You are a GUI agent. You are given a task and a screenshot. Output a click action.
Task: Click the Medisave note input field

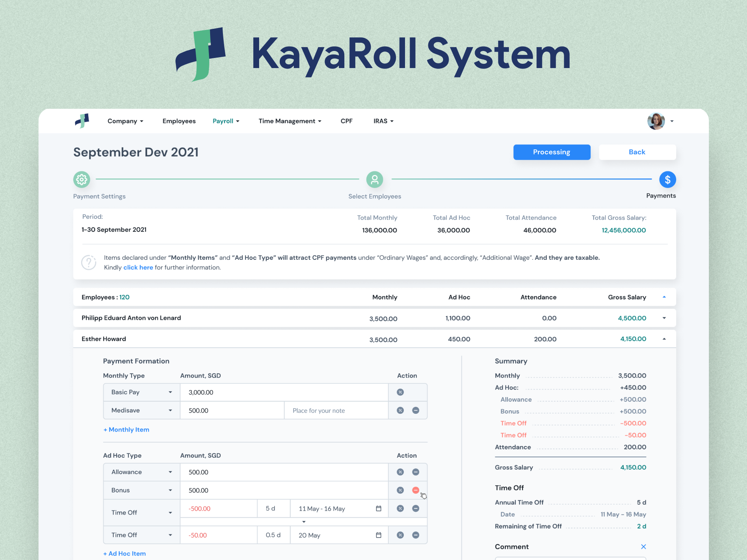coord(336,411)
